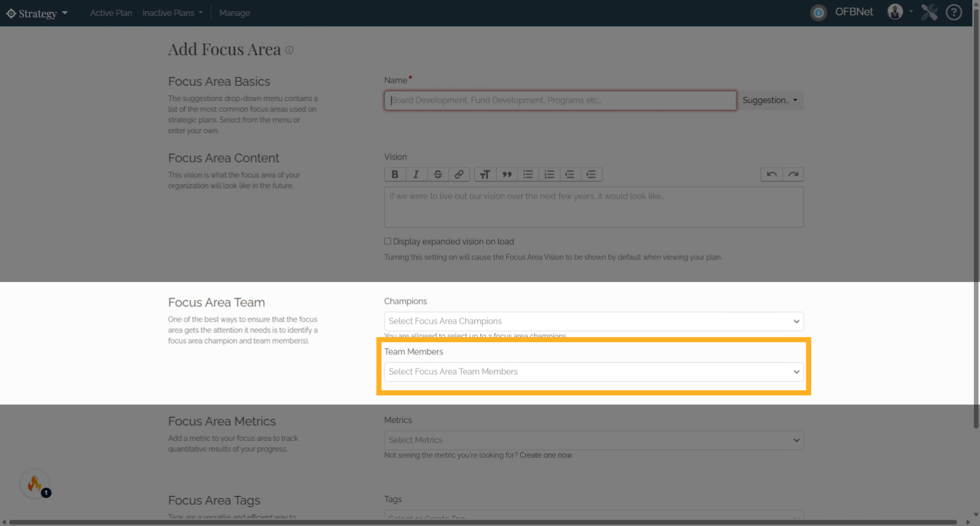980x526 pixels.
Task: Create a numbered list in Vision
Action: (x=549, y=174)
